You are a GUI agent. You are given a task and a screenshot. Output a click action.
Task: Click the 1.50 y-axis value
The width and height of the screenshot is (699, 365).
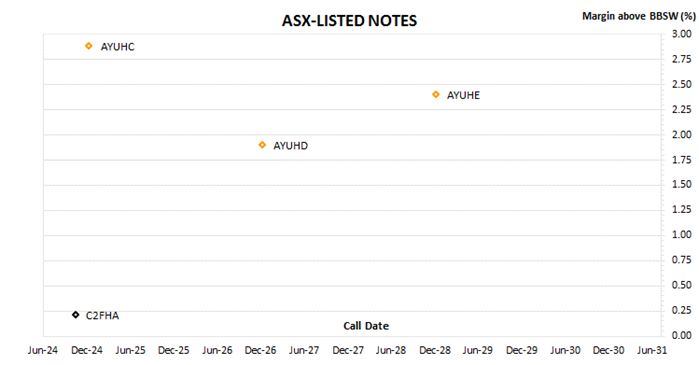tap(682, 185)
